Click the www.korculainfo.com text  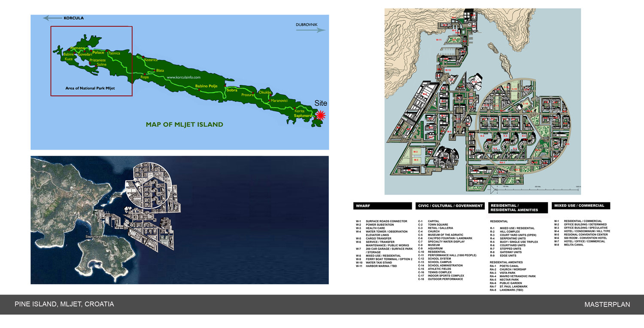pyautogui.click(x=184, y=77)
